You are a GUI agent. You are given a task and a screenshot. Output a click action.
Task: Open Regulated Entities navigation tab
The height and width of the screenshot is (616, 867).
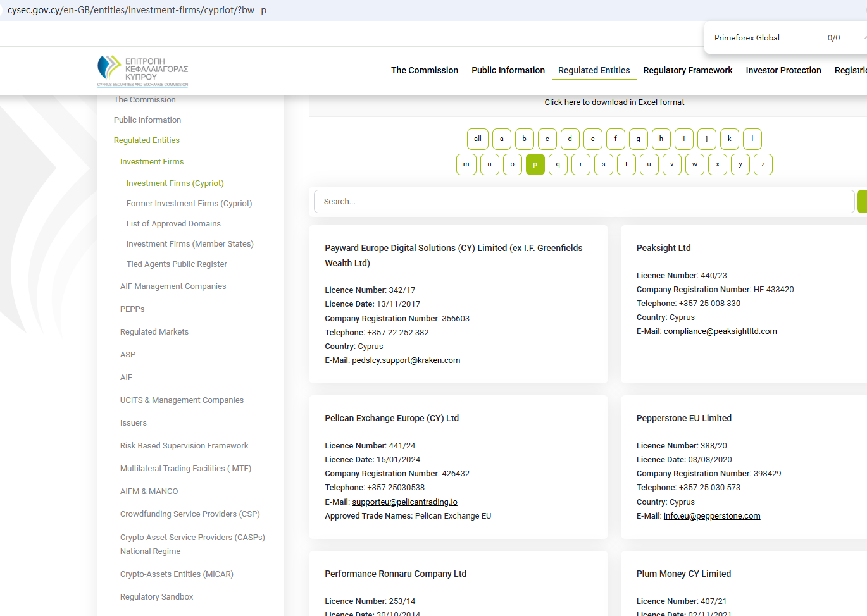click(x=594, y=70)
